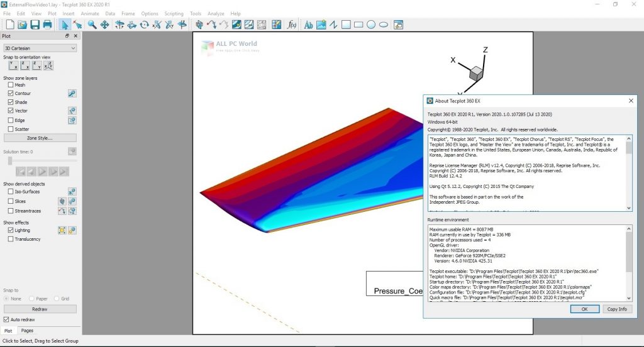Click the Add streamtrace tool icon
Screen dimensions: 644x347
tap(212, 25)
